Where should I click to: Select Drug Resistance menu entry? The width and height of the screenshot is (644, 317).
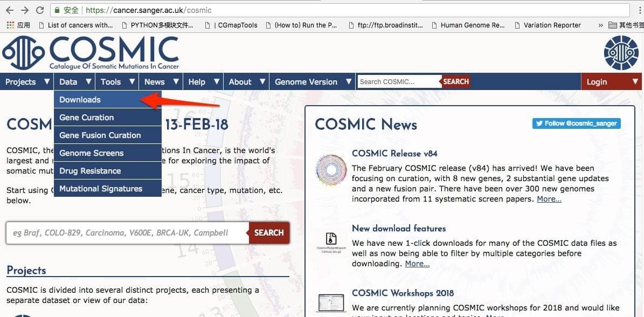coord(108,171)
